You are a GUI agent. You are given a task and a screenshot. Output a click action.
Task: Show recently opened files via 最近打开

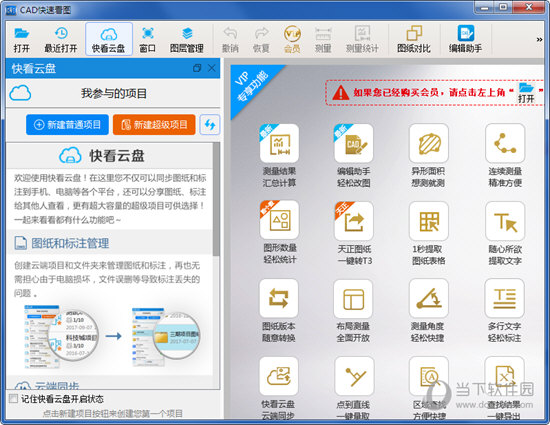click(x=61, y=40)
